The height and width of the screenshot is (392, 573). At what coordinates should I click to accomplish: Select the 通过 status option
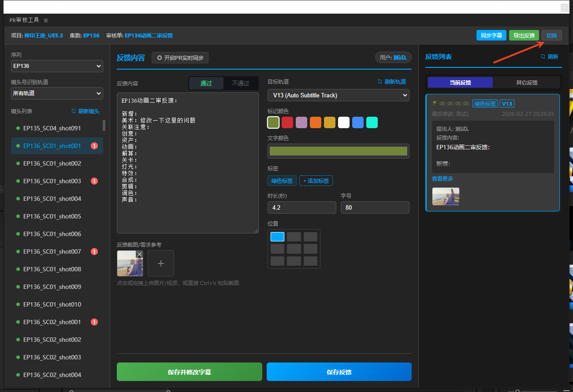[206, 83]
